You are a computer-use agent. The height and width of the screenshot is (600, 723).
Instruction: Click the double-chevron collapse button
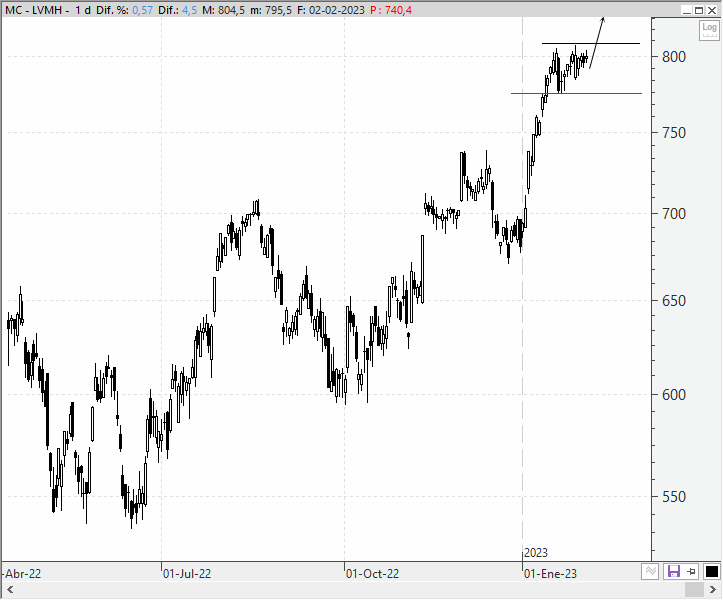650,572
